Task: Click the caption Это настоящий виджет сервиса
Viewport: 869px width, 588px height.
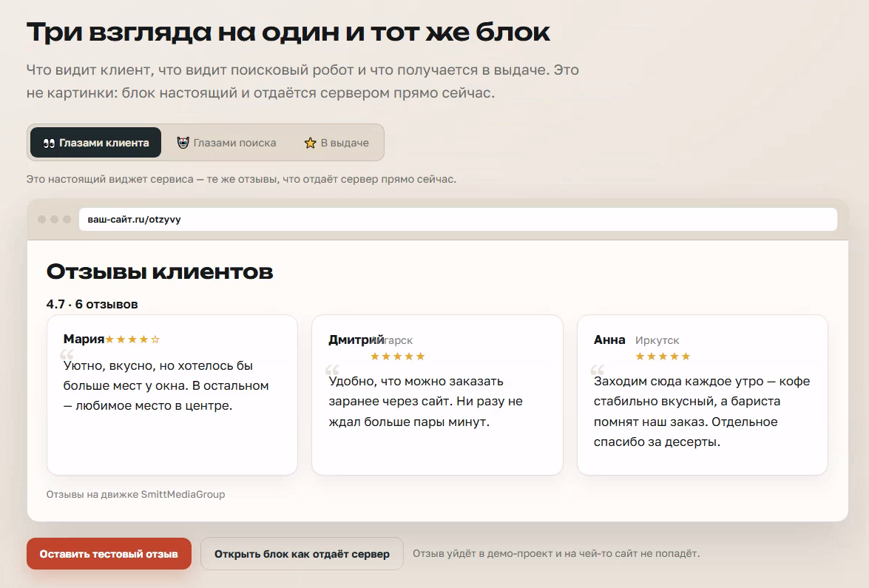Action: [241, 179]
